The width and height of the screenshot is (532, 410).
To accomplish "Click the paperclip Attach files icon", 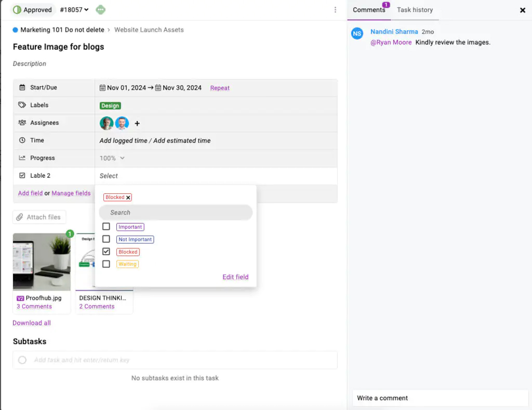I will pos(21,217).
